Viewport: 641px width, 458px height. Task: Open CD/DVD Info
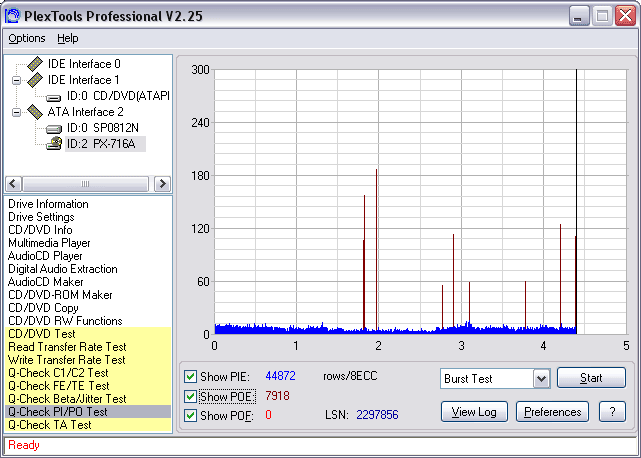(40, 230)
